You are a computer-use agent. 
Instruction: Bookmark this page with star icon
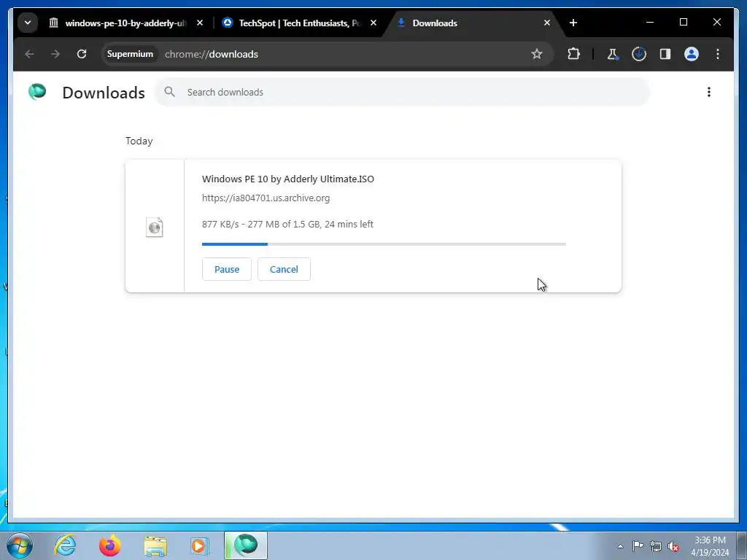click(537, 54)
